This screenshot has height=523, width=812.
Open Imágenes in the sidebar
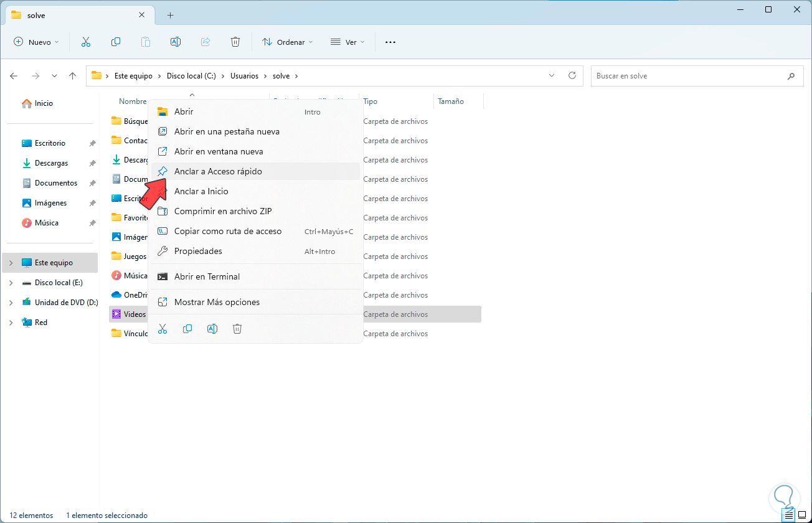(50, 203)
